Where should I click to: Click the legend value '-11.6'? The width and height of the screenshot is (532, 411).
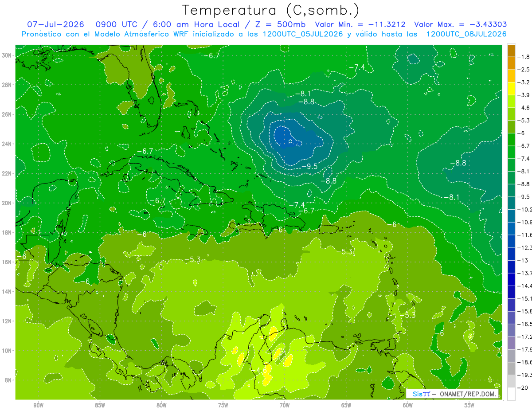(524, 235)
